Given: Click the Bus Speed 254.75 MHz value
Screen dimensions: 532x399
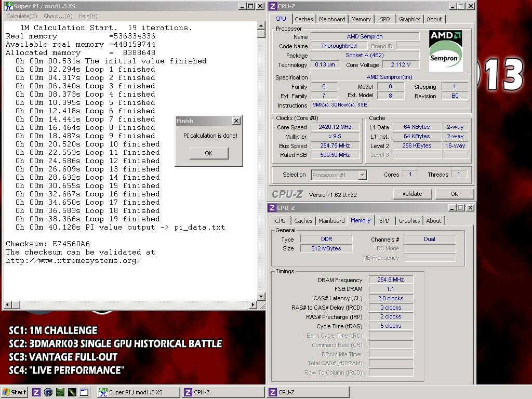Looking at the screenshot, I should [335, 145].
